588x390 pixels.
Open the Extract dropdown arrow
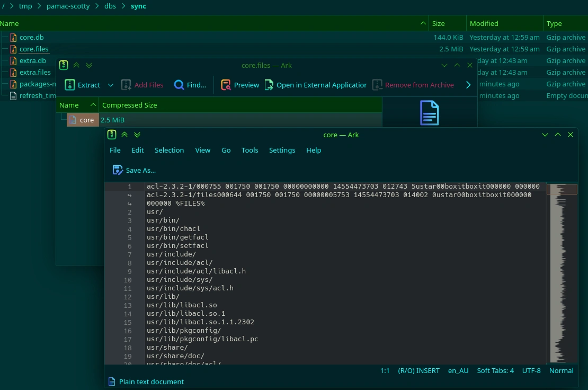point(111,85)
